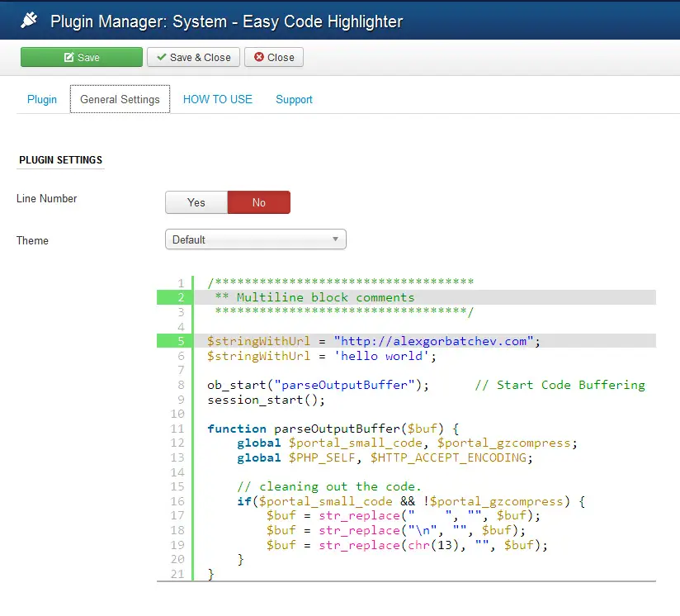Image resolution: width=680 pixels, height=616 pixels.
Task: Click the cleaning out the code comment
Action: click(x=329, y=486)
